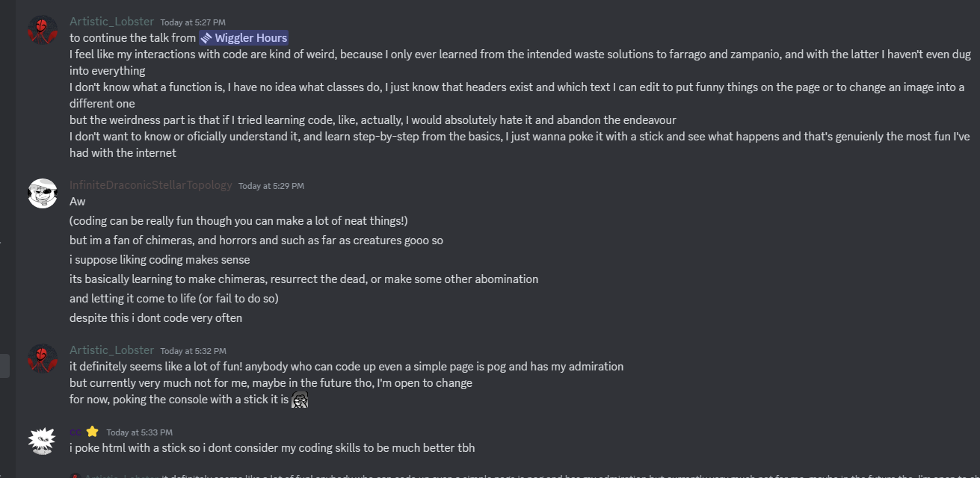Viewport: 980px width, 478px height.
Task: Click the InfiniteDraconicStellarTopology username
Action: [150, 185]
